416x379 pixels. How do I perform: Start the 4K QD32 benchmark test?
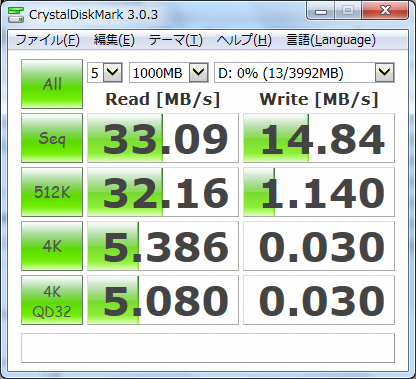click(x=52, y=300)
